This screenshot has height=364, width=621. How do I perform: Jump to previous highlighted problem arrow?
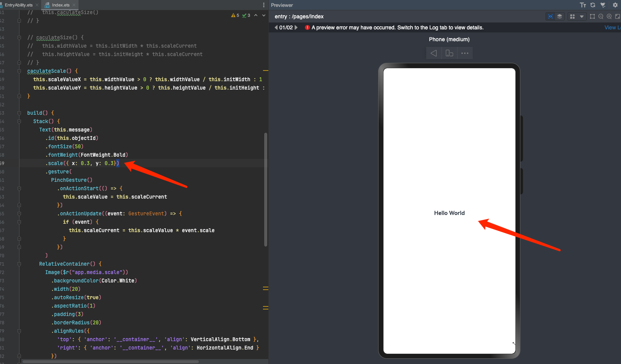point(256,15)
